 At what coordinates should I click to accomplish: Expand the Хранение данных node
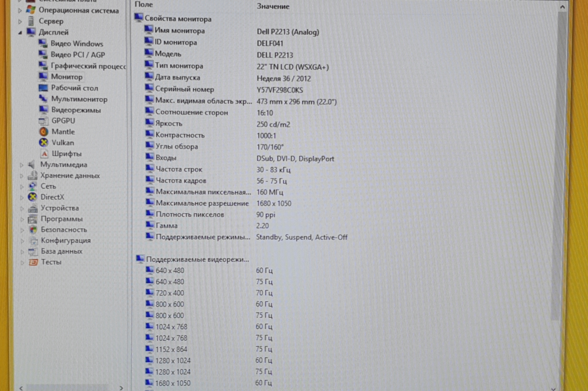tap(21, 176)
